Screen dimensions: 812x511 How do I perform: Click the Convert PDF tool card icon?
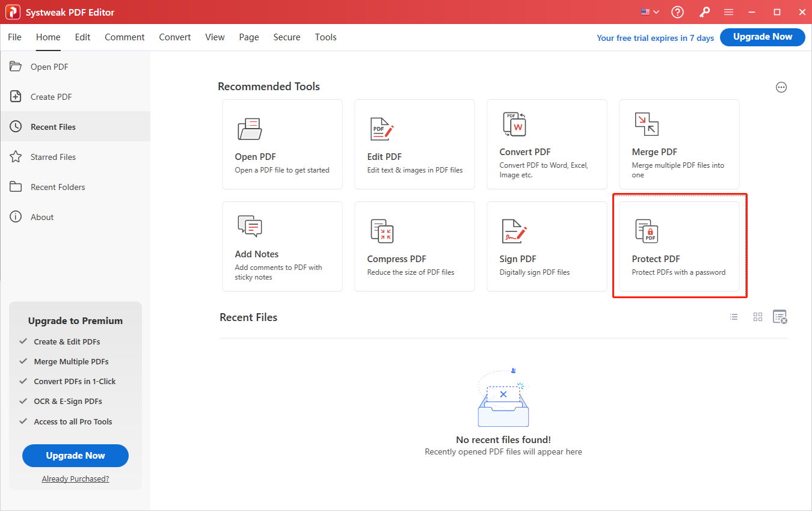pyautogui.click(x=514, y=124)
